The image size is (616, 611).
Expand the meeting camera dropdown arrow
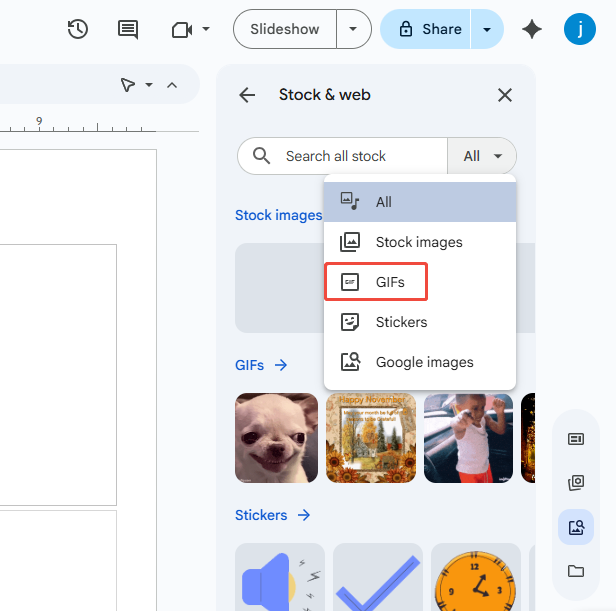point(206,29)
